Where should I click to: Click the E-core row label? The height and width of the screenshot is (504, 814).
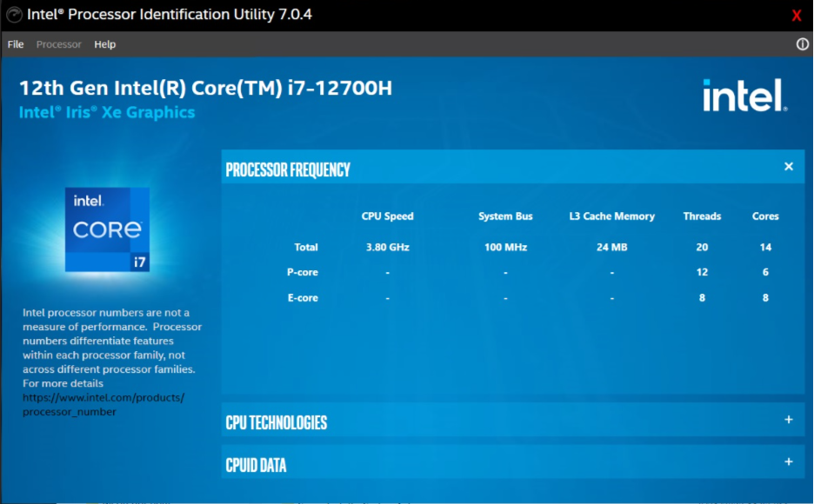303,298
